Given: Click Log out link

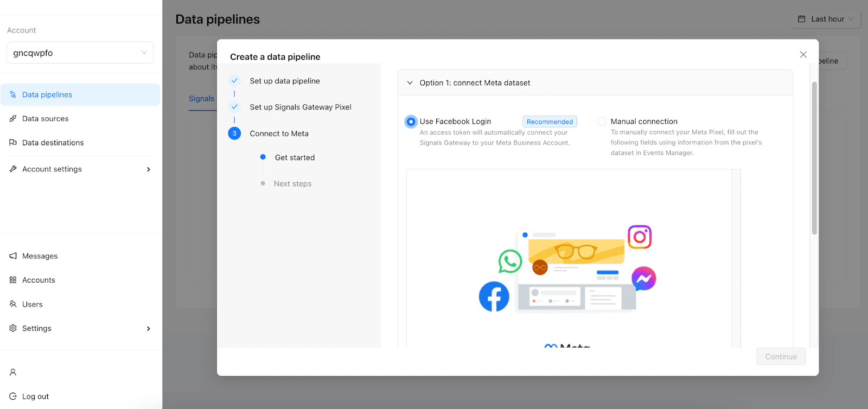Looking at the screenshot, I should pos(36,397).
